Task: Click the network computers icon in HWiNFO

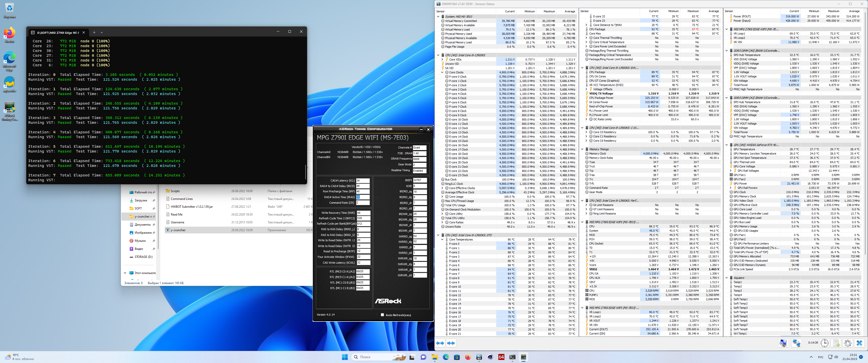Action: coord(796,343)
